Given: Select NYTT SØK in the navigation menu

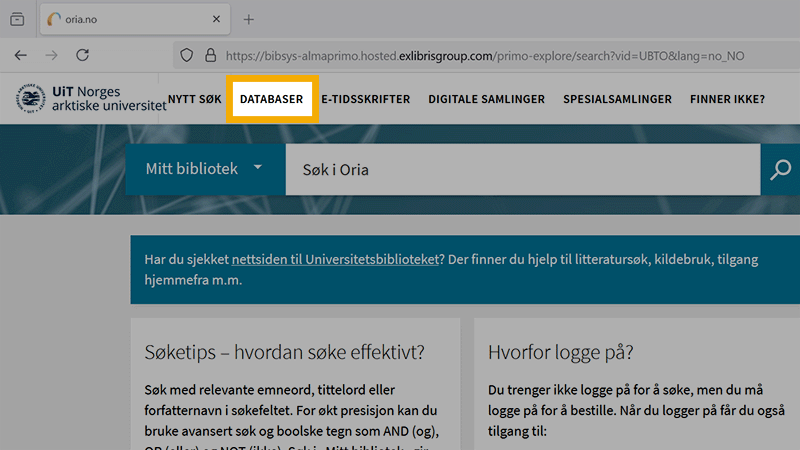Looking at the screenshot, I should tap(194, 100).
